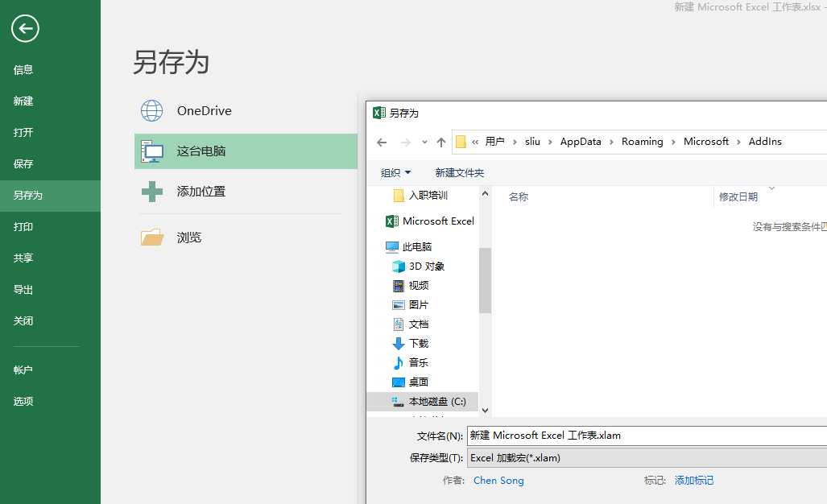Open Excel 选项
The height and width of the screenshot is (504, 827).
click(x=50, y=402)
